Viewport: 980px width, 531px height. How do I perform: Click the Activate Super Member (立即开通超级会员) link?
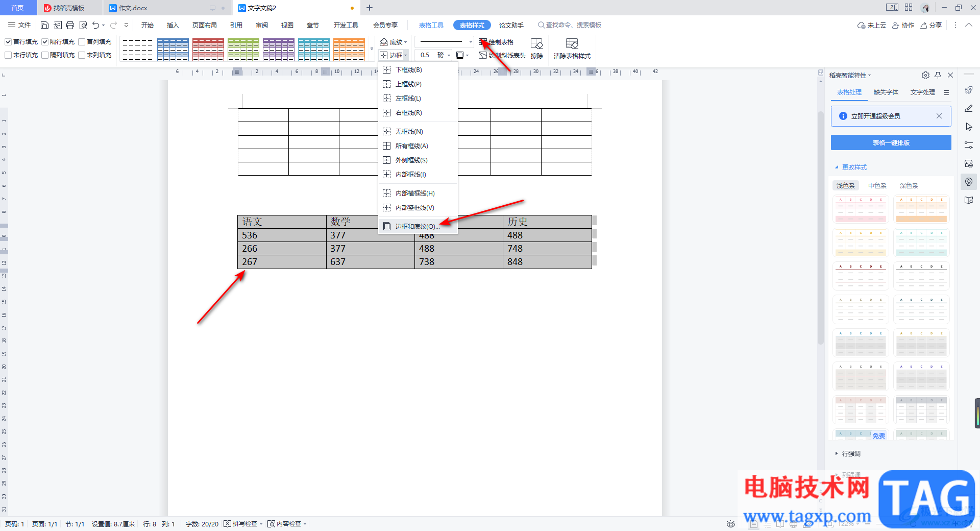point(876,116)
